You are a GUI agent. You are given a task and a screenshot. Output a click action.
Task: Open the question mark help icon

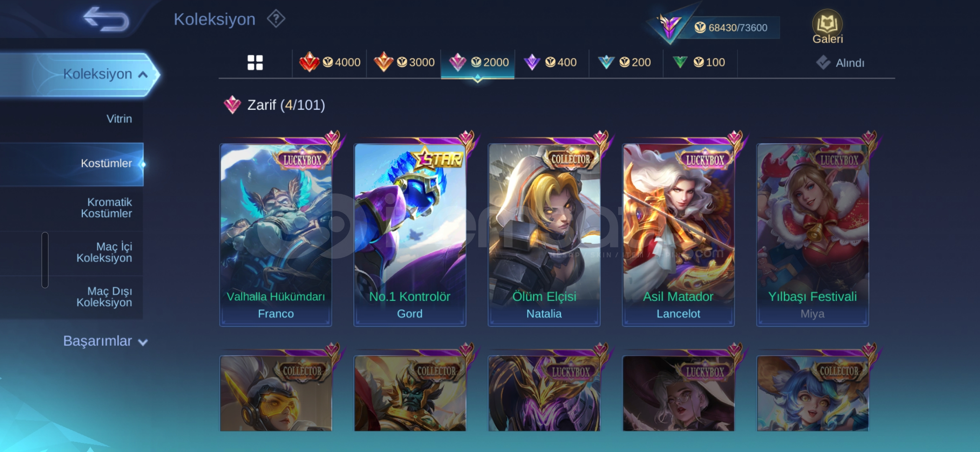click(x=276, y=19)
